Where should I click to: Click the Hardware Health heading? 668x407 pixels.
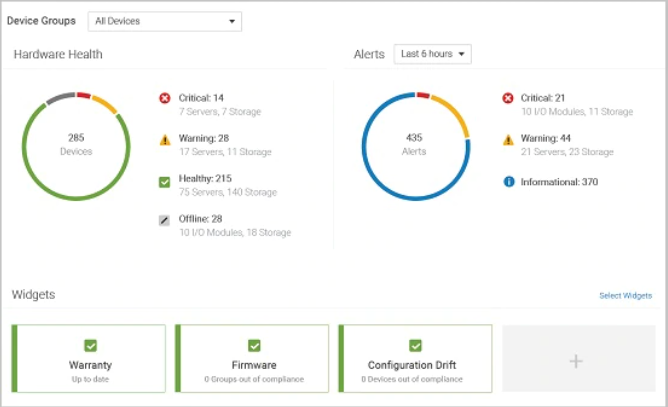click(58, 54)
